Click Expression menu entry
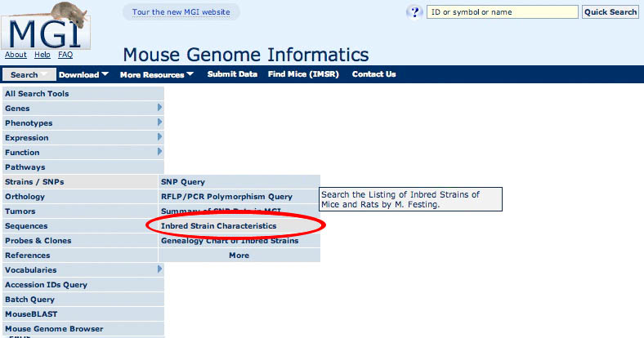 pyautogui.click(x=83, y=138)
